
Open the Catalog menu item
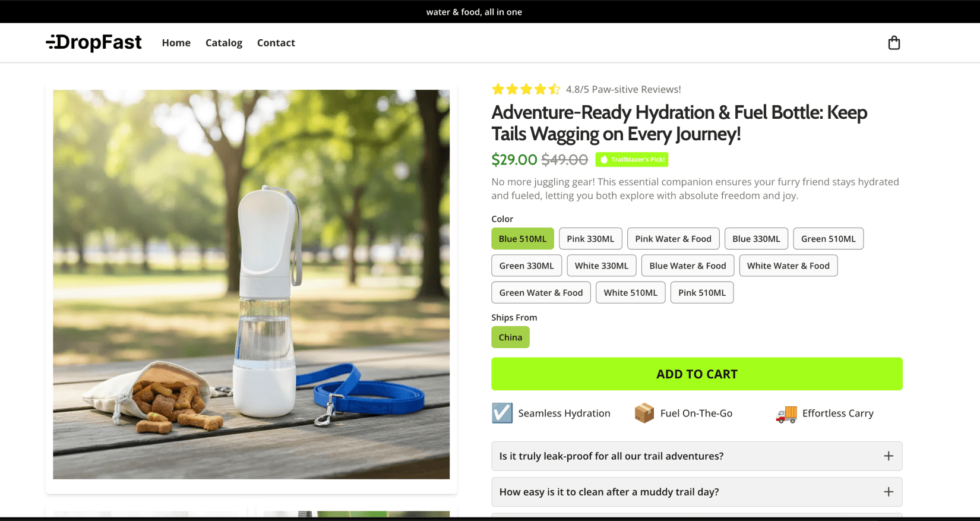223,42
